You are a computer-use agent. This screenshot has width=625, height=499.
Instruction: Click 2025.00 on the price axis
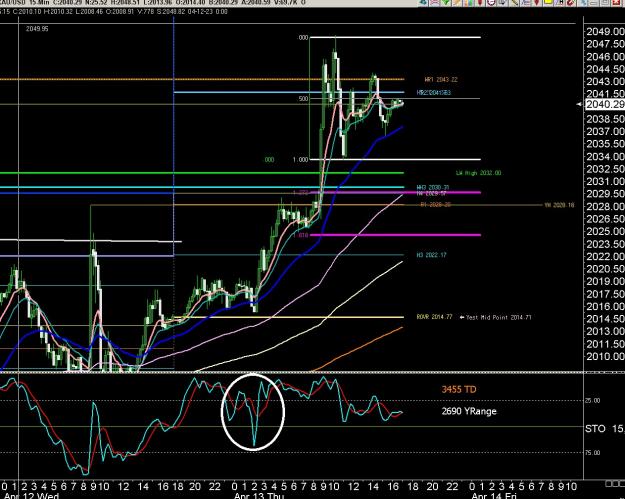(x=605, y=232)
